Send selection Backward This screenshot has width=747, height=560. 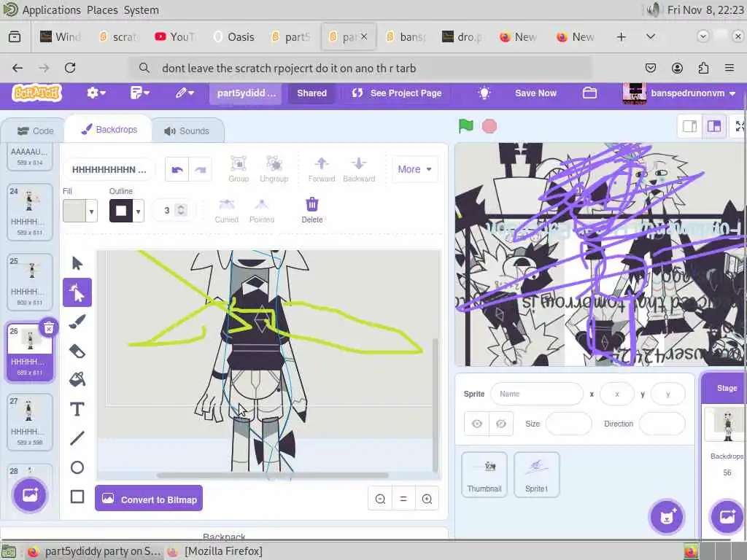pyautogui.click(x=359, y=169)
